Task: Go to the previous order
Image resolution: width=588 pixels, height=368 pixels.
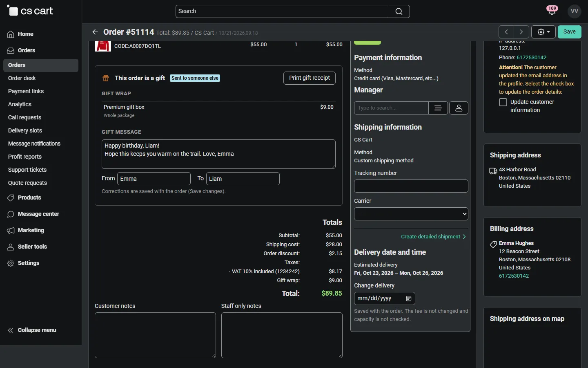Action: (506, 32)
